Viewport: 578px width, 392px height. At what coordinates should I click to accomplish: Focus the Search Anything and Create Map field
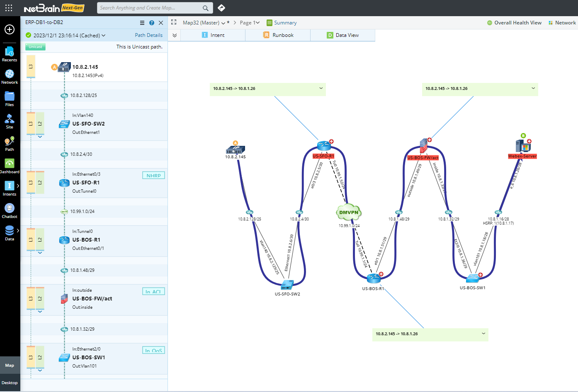pyautogui.click(x=155, y=8)
